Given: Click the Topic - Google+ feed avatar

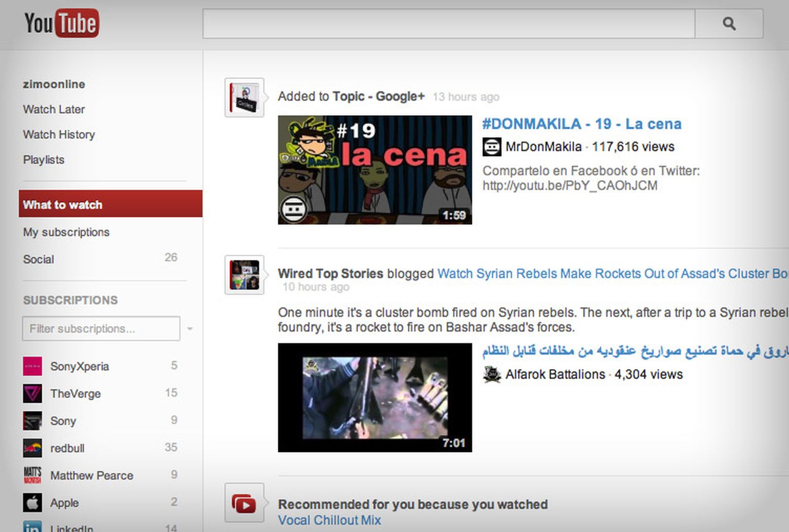Looking at the screenshot, I should coord(245,98).
